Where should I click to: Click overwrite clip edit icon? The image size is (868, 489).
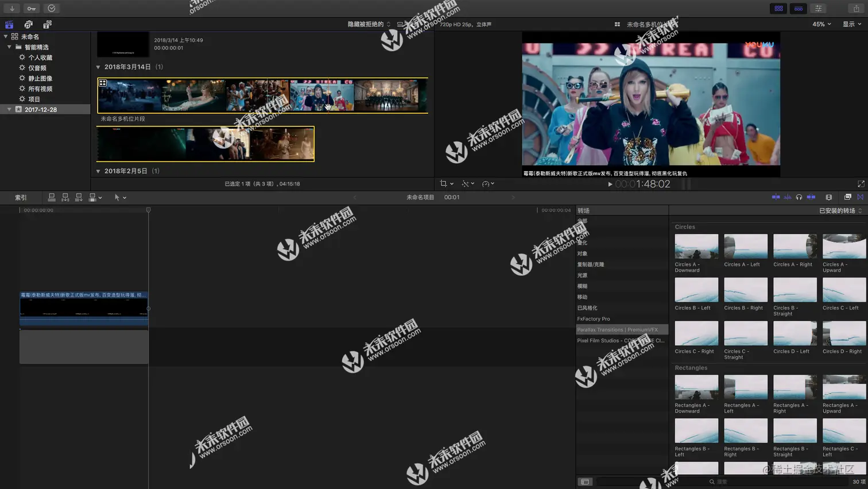click(x=92, y=197)
